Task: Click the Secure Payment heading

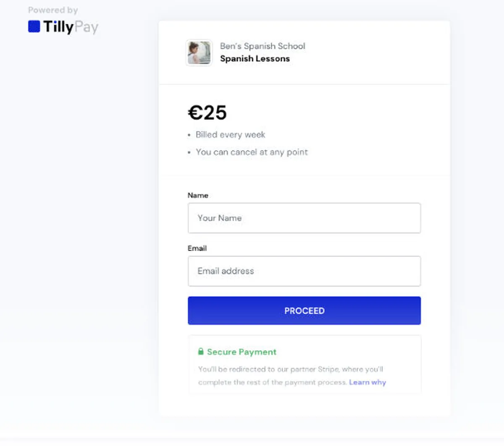Action: pyautogui.click(x=241, y=352)
